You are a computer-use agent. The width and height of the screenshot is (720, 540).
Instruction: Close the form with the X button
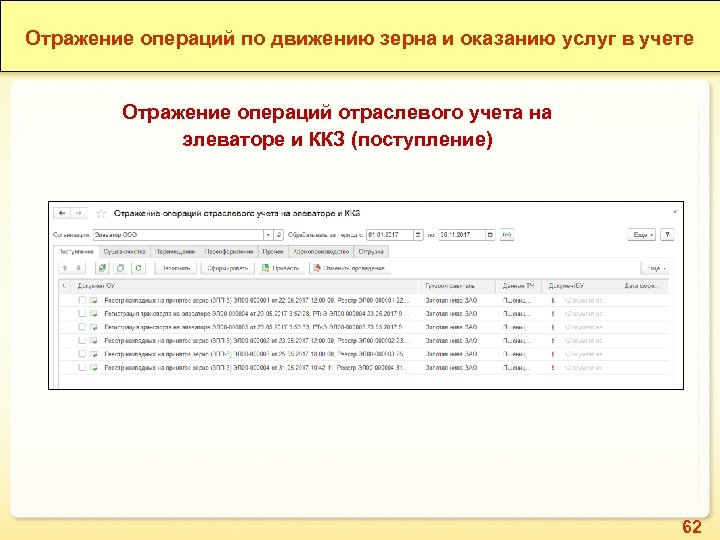pos(675,212)
